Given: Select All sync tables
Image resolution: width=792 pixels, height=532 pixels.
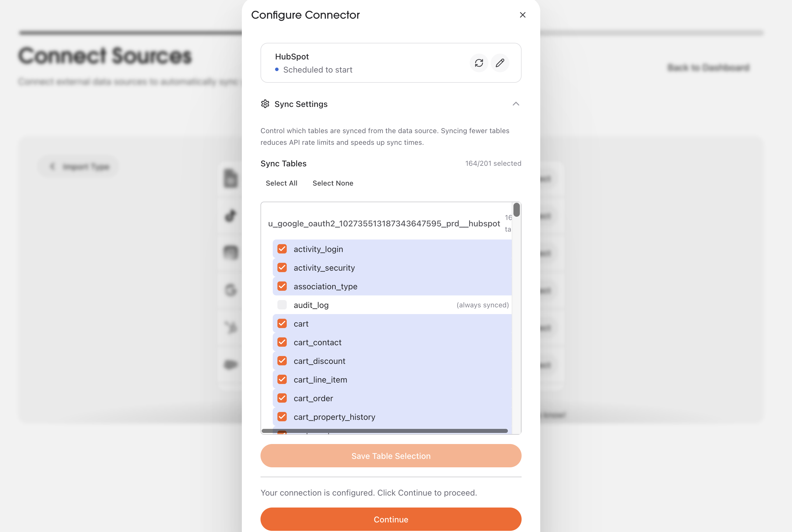Looking at the screenshot, I should tap(281, 183).
